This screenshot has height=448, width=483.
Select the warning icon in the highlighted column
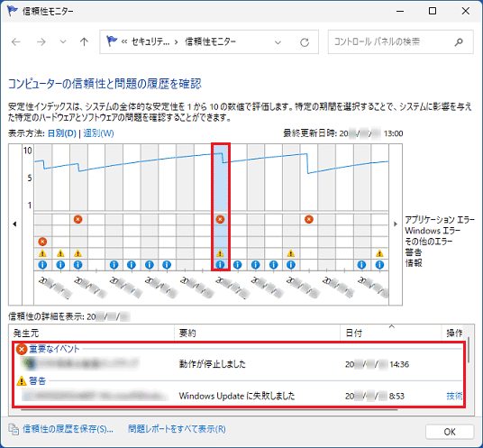click(220, 253)
